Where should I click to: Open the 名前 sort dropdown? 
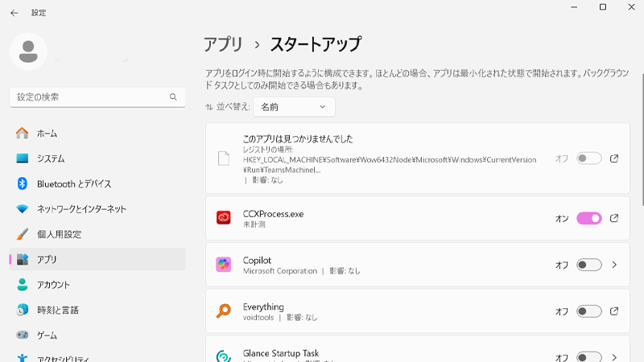(294, 107)
